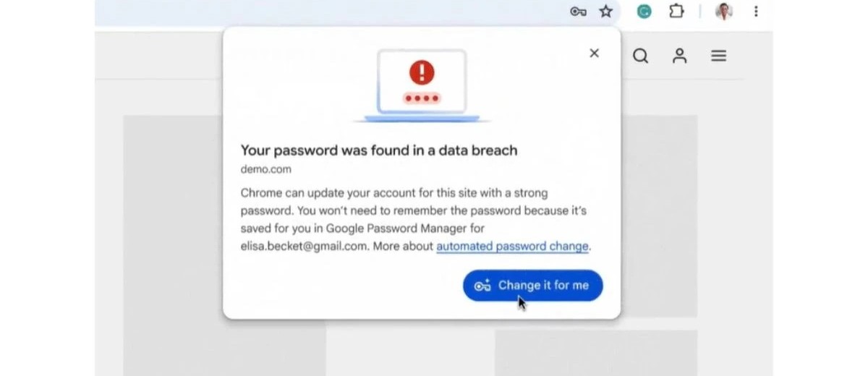868x376 pixels.
Task: Click the data breach dialog heading
Action: pyautogui.click(x=379, y=150)
